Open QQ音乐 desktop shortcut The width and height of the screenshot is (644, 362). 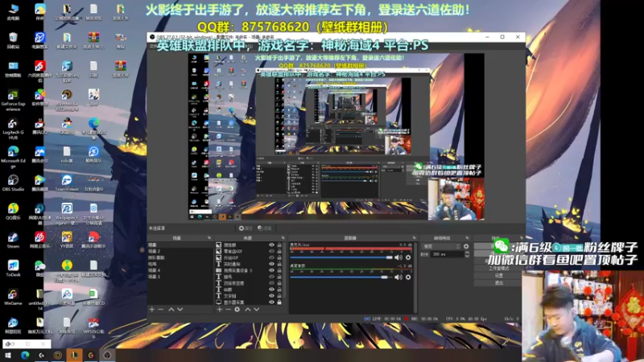pos(13,212)
